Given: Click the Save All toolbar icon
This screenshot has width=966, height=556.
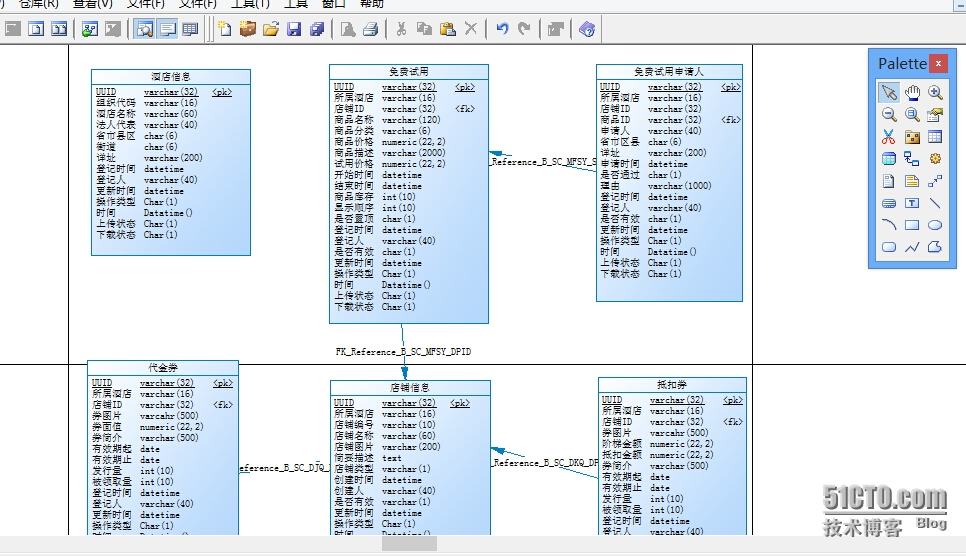Looking at the screenshot, I should (x=317, y=29).
